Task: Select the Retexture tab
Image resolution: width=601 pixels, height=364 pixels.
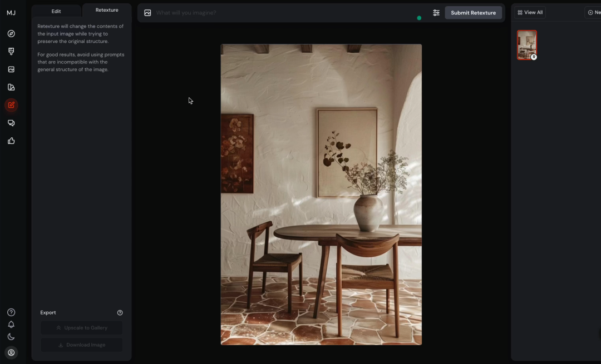Action: click(106, 10)
